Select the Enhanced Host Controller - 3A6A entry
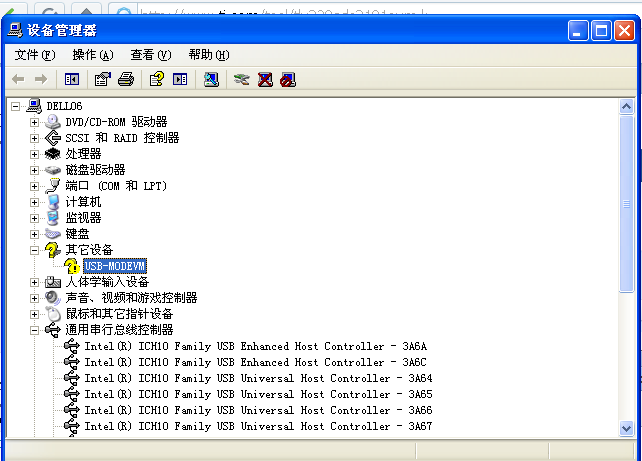This screenshot has height=461, width=642. pyautogui.click(x=255, y=346)
